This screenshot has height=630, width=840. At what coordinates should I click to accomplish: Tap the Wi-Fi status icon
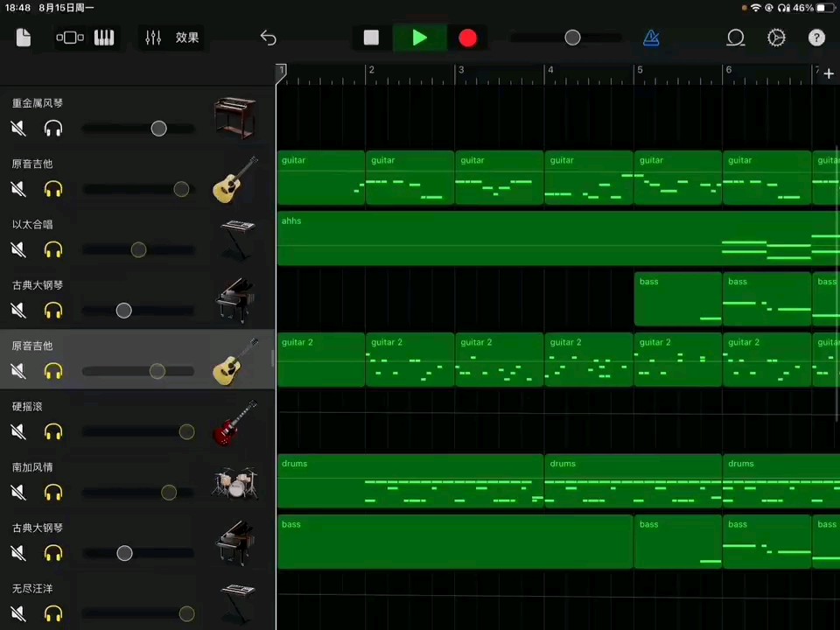click(x=755, y=8)
